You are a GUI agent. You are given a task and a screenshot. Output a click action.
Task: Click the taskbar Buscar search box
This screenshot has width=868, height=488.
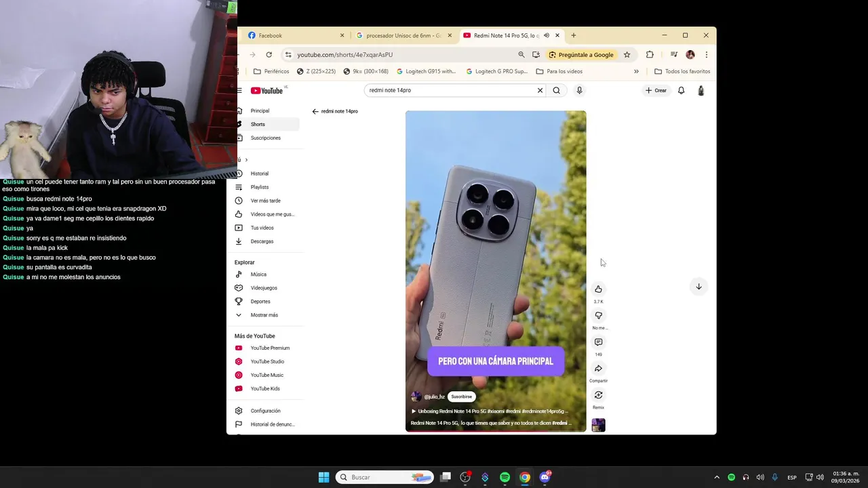coord(384,477)
